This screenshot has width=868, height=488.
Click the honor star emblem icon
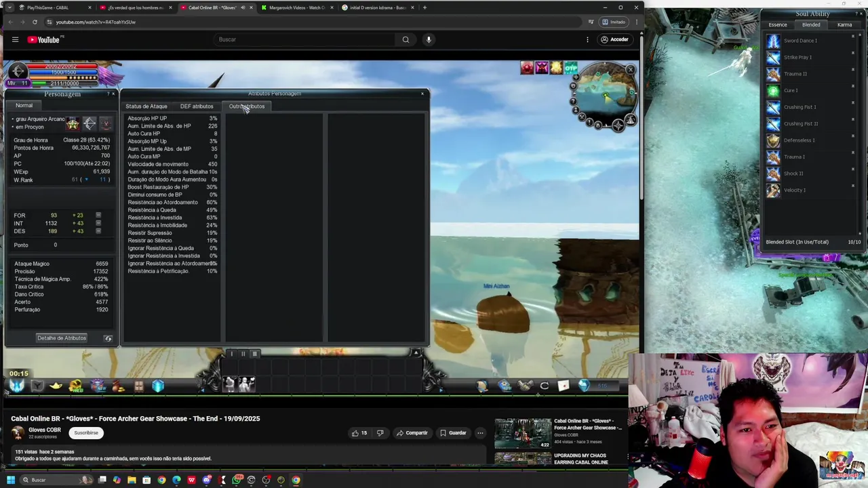tap(73, 124)
